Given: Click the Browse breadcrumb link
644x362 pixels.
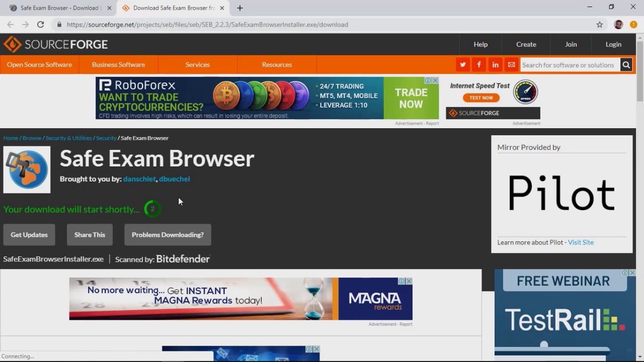Looking at the screenshot, I should (32, 138).
